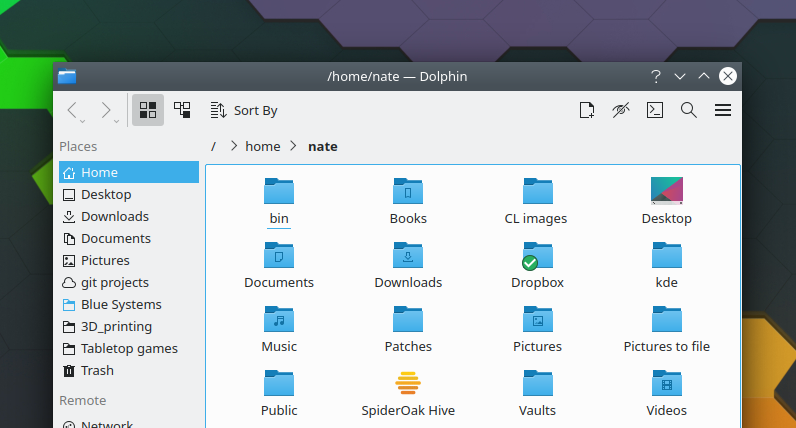Open the Forward arrow's history dropdown
Screen dimensions: 796x428
pos(116,121)
